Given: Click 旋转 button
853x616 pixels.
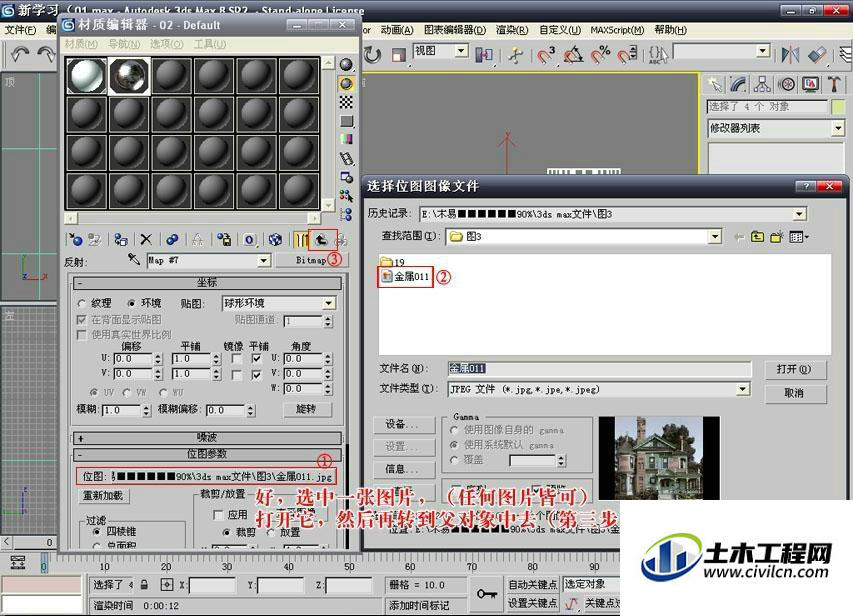Looking at the screenshot, I should [306, 409].
